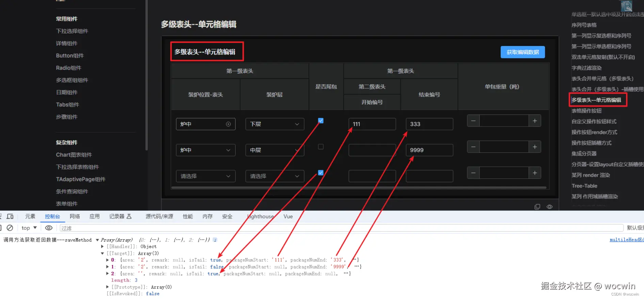
Task: Click the clear console icon
Action: pos(10,228)
